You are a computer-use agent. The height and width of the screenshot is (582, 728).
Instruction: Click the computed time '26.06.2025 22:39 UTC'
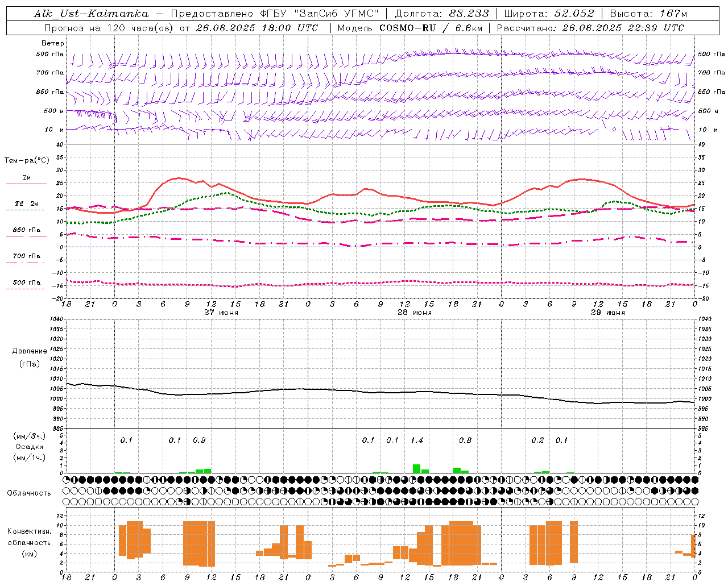pos(623,27)
